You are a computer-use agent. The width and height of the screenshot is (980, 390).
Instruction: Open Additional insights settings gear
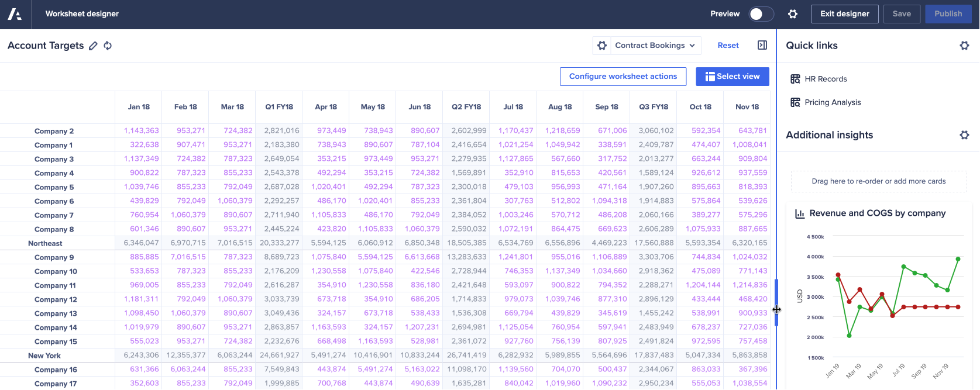click(x=964, y=135)
